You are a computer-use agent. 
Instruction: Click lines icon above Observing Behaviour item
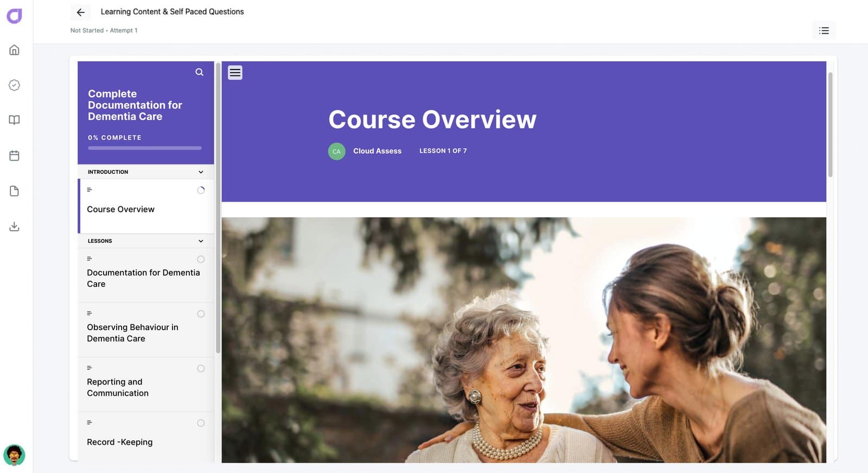click(90, 313)
